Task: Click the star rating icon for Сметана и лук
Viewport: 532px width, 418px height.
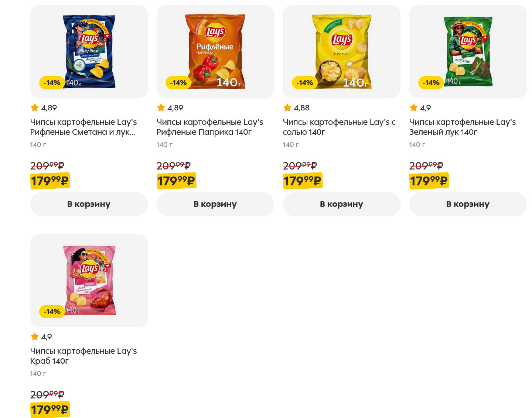Action: [x=35, y=107]
